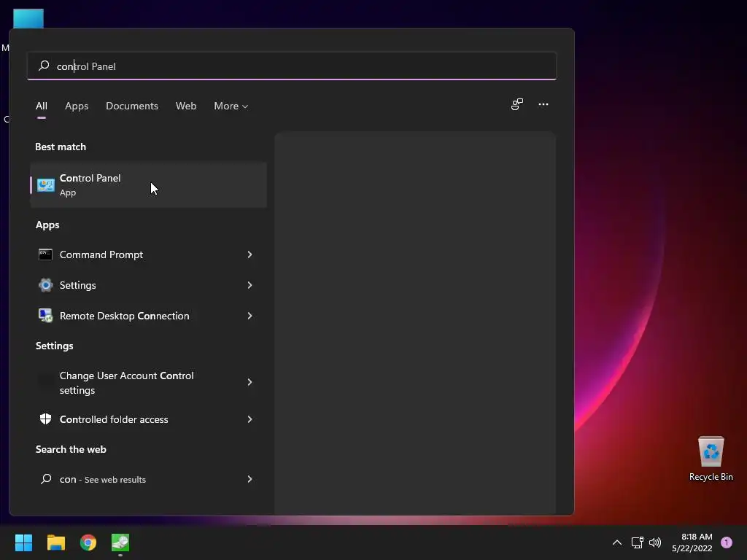Click into the search text field
This screenshot has width=747, height=560.
point(292,66)
